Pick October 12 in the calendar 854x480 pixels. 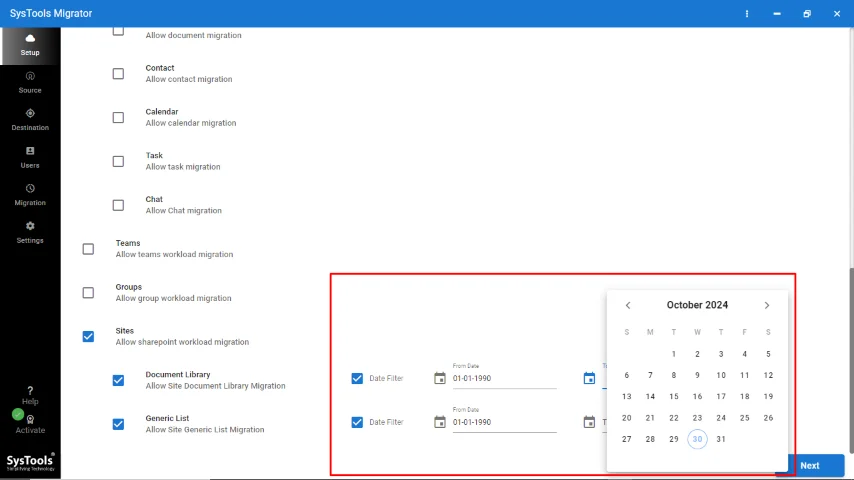coord(768,375)
